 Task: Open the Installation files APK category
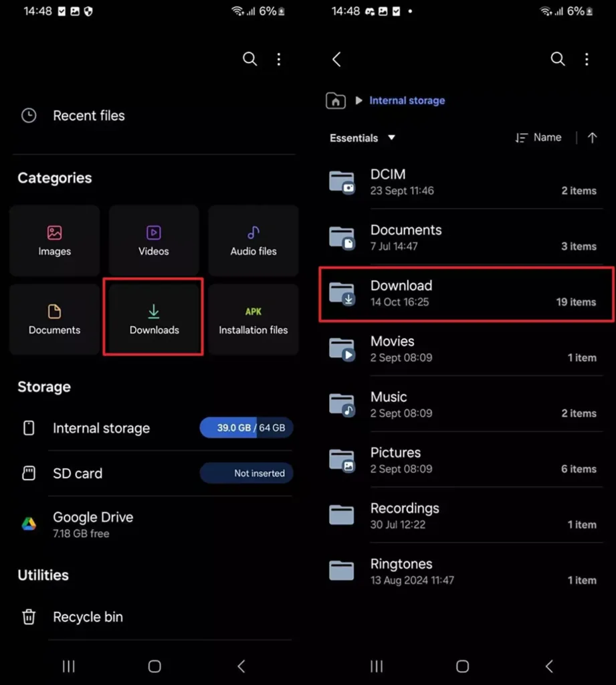253,319
